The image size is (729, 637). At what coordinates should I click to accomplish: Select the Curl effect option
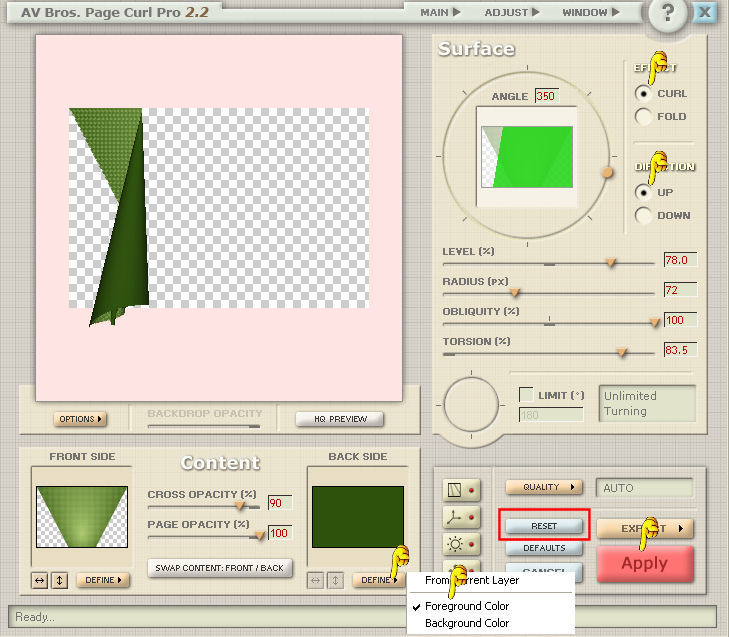(x=643, y=93)
